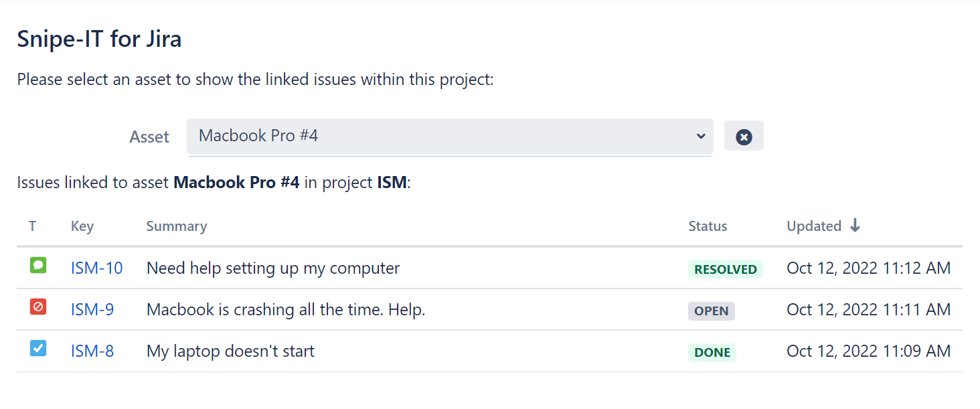This screenshot has width=980, height=409.
Task: Open issue ISM-8
Action: [x=92, y=351]
